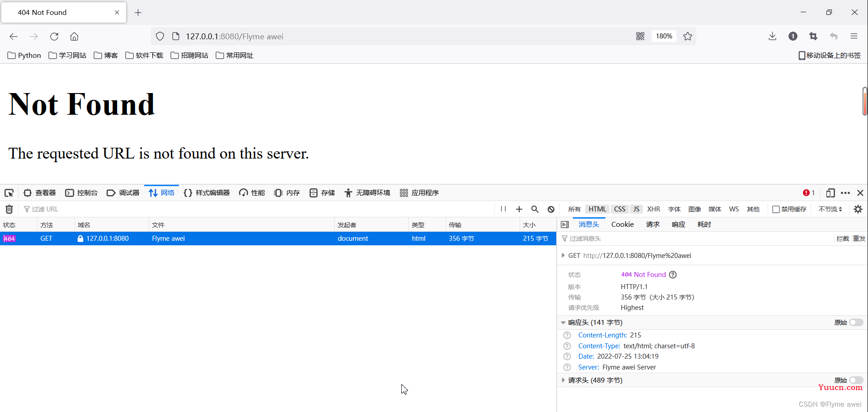The width and height of the screenshot is (868, 412).
Task: Switch to the 控制台 devtools tab
Action: (x=81, y=193)
